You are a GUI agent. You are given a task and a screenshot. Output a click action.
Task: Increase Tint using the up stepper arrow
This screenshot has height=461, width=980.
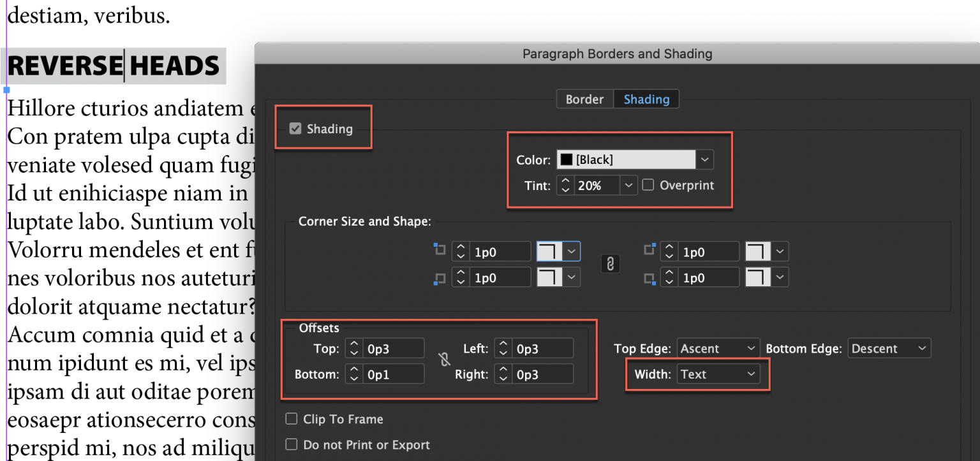point(565,181)
